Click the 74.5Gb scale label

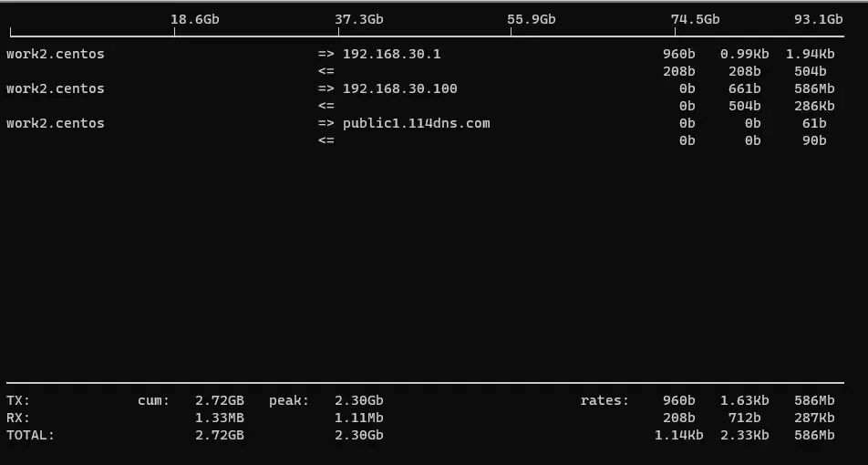[696, 19]
